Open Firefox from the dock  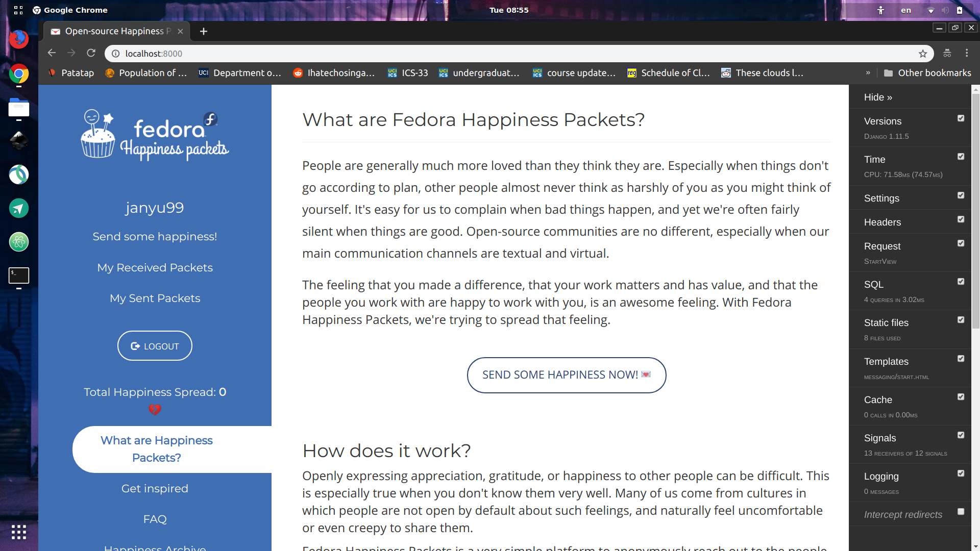[x=19, y=39]
